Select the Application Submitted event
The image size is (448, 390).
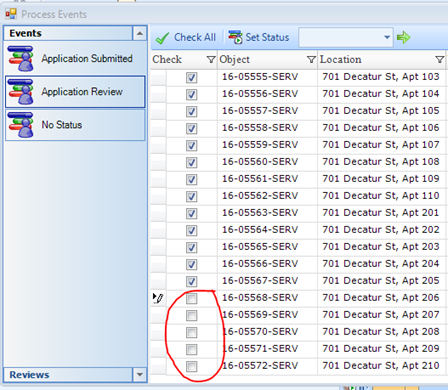(x=75, y=59)
